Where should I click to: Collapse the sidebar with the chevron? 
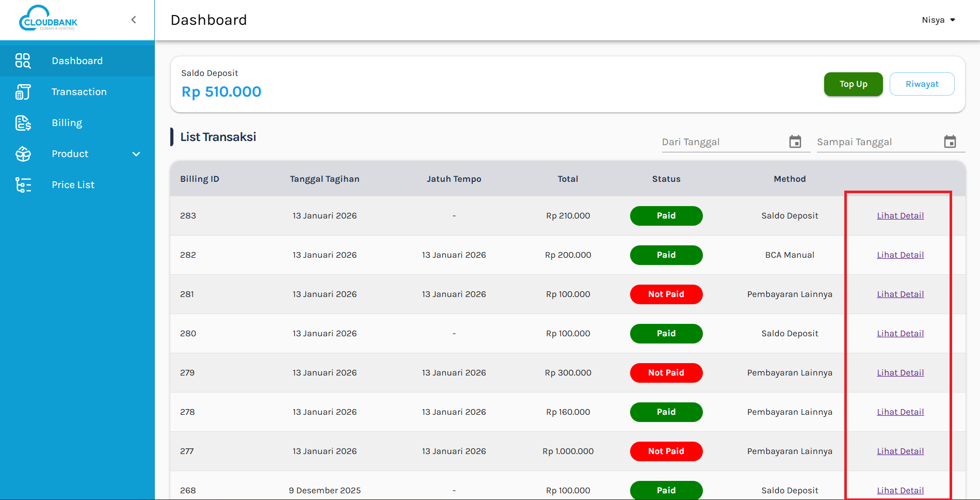134,20
